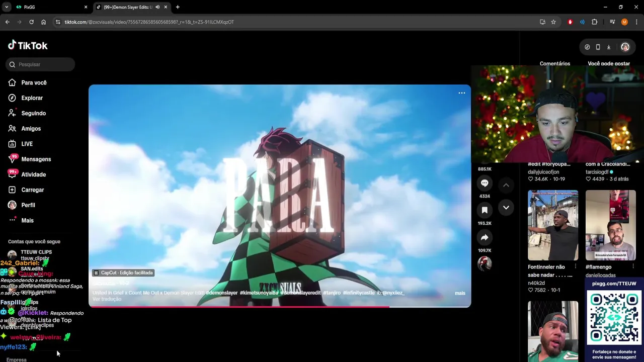Open the video options three-dot menu
This screenshot has width=644, height=362.
tap(461, 93)
